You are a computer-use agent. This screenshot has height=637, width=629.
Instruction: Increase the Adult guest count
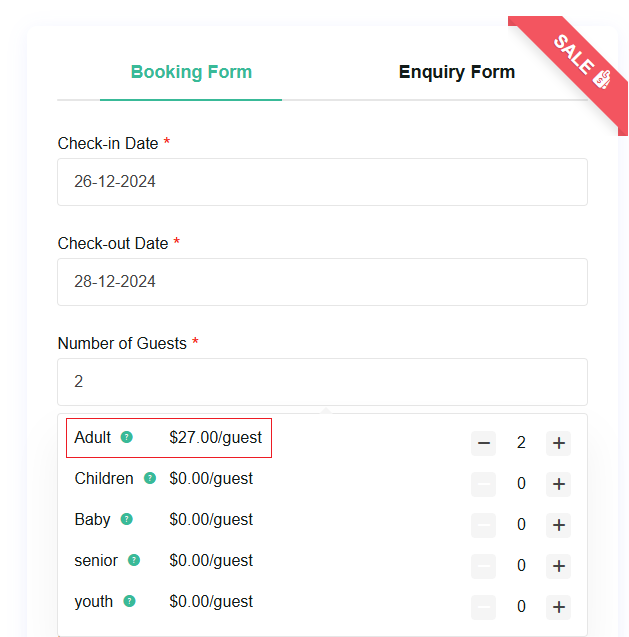558,443
